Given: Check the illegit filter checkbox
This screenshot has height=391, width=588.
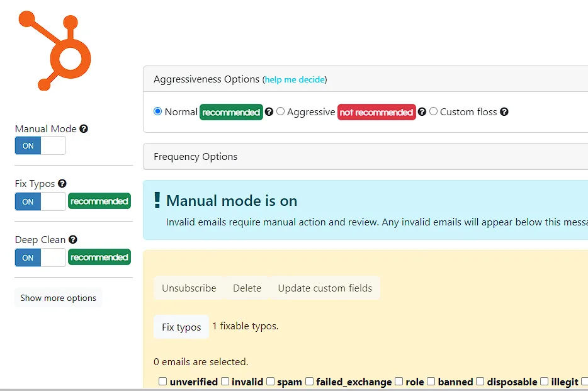Looking at the screenshot, I should [x=545, y=382].
